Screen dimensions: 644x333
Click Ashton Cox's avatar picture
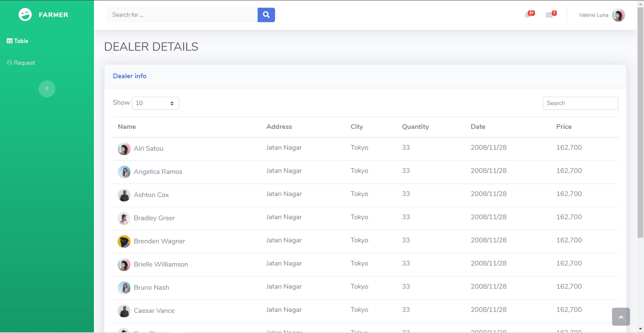[124, 195]
